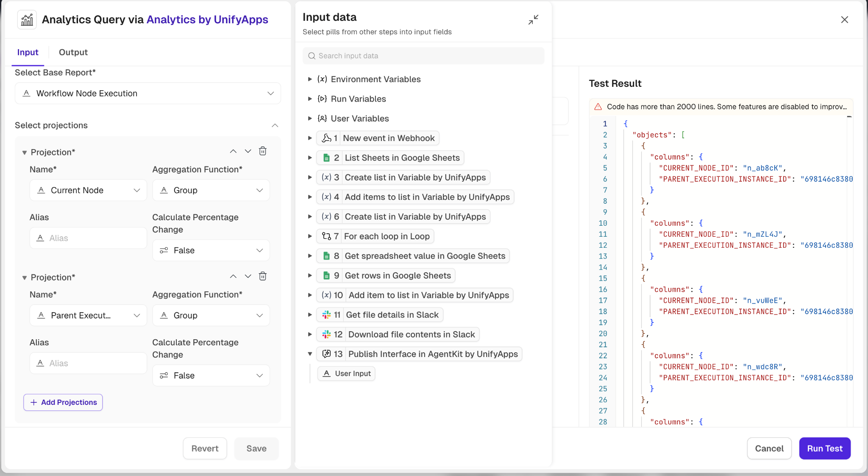Move second projection down with arrow icon

coord(248,276)
